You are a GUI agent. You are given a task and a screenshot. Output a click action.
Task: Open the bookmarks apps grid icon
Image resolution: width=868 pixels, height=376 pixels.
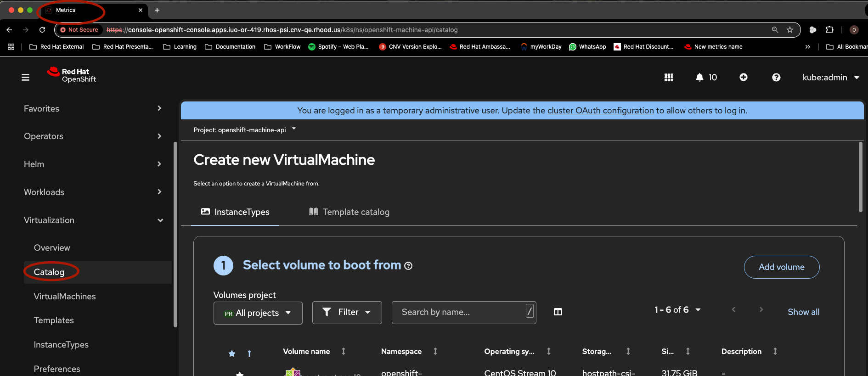pos(11,47)
